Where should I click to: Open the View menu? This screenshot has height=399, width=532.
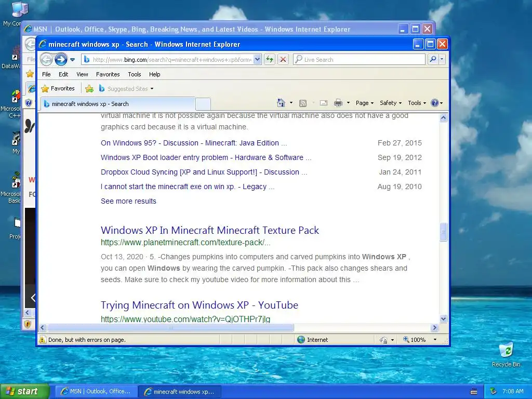click(82, 74)
